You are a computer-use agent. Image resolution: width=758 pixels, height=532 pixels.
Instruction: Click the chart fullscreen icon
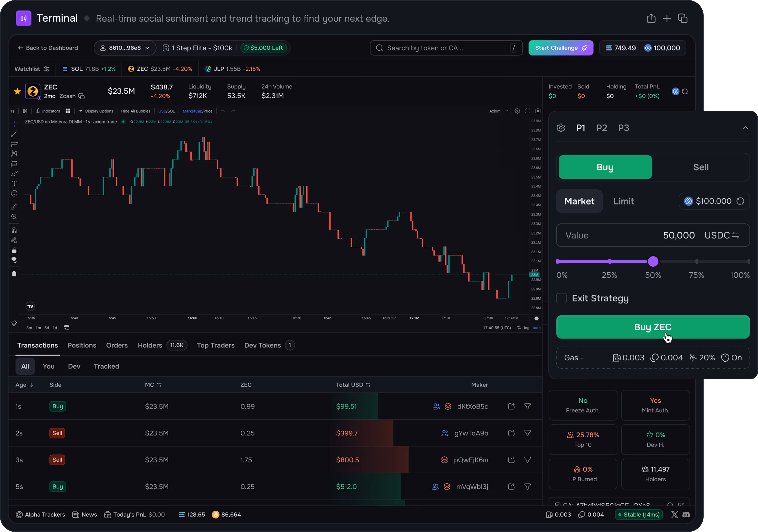[x=528, y=111]
